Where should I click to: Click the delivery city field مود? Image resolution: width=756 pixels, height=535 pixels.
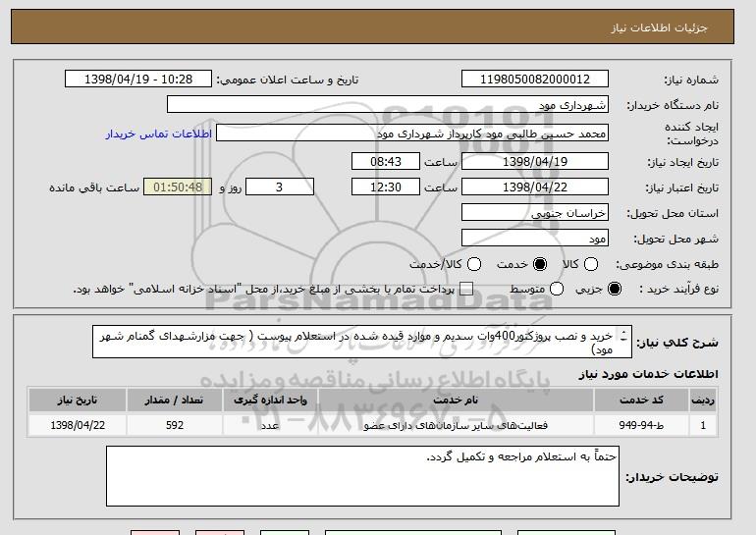tap(535, 239)
